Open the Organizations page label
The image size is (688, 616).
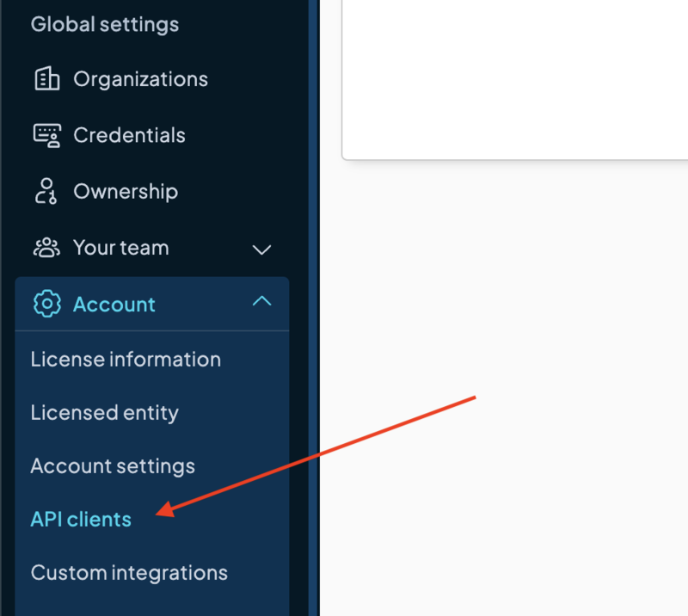140,79
